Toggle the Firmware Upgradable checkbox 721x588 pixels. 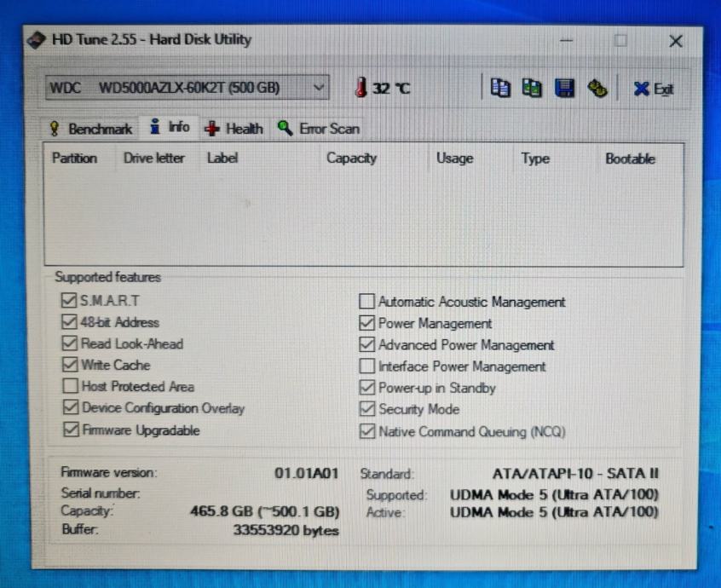click(x=71, y=429)
